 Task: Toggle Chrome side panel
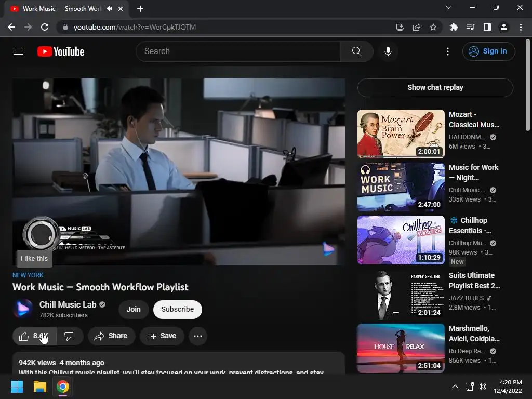click(487, 27)
